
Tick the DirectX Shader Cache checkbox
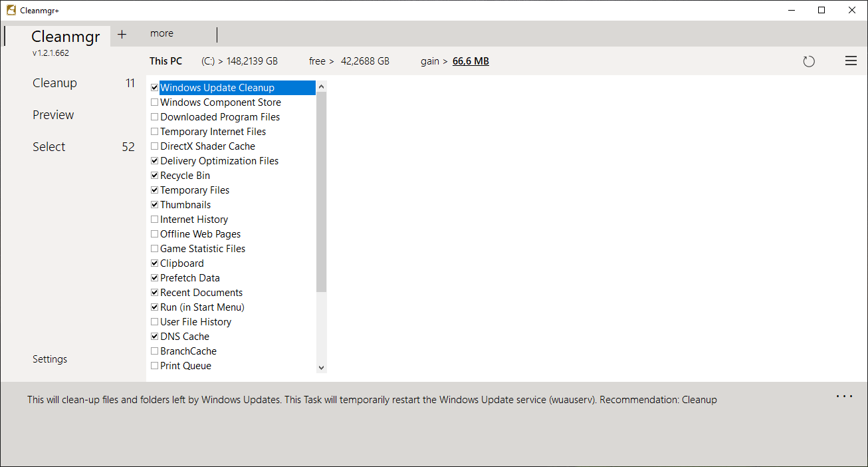[x=154, y=146]
